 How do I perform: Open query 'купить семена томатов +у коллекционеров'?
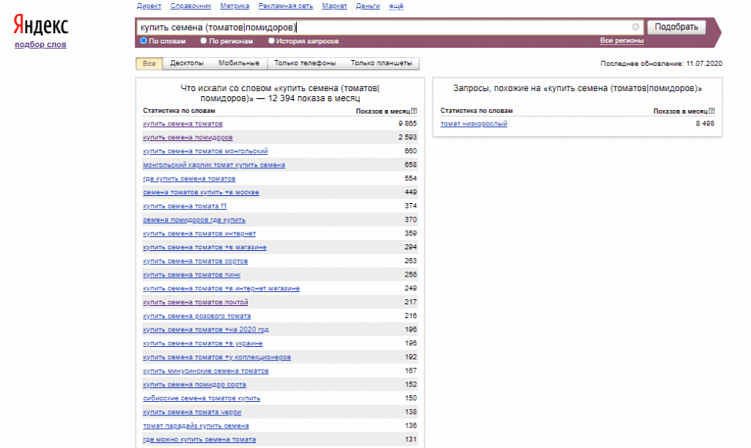tap(217, 357)
